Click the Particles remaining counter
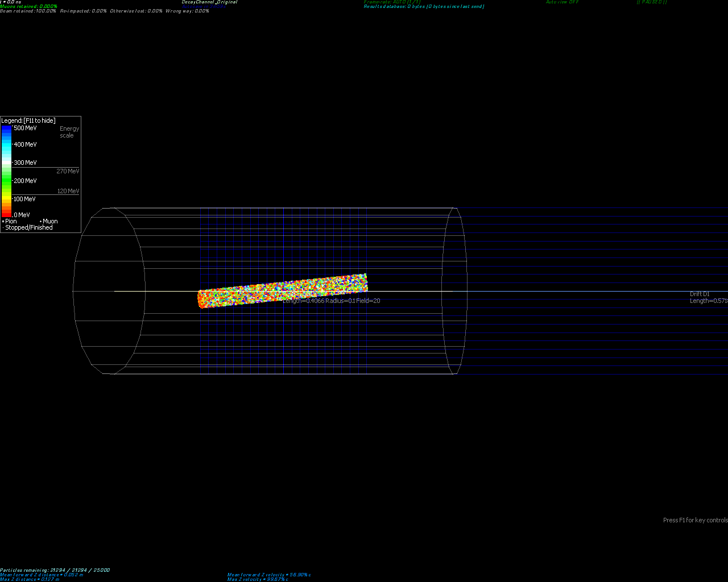 [55, 570]
